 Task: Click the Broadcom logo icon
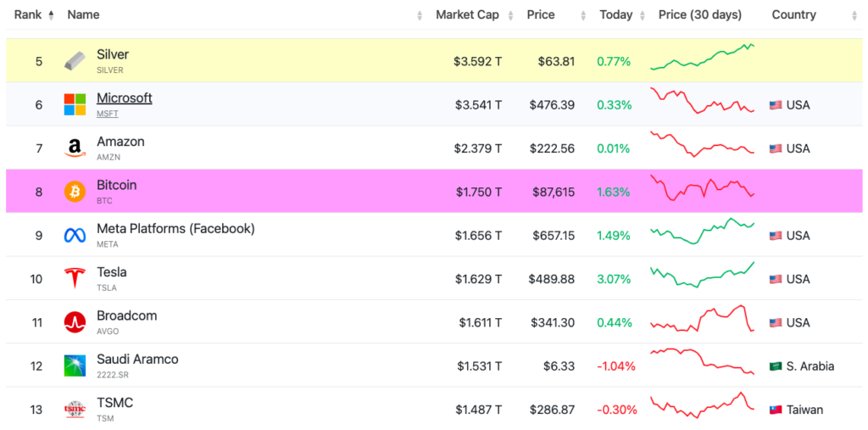[x=75, y=322]
